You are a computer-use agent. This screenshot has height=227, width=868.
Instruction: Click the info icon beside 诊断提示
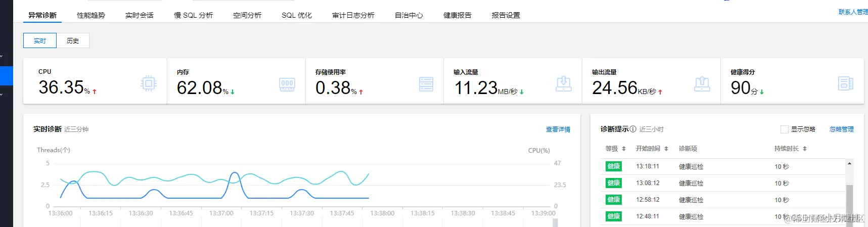(x=633, y=129)
